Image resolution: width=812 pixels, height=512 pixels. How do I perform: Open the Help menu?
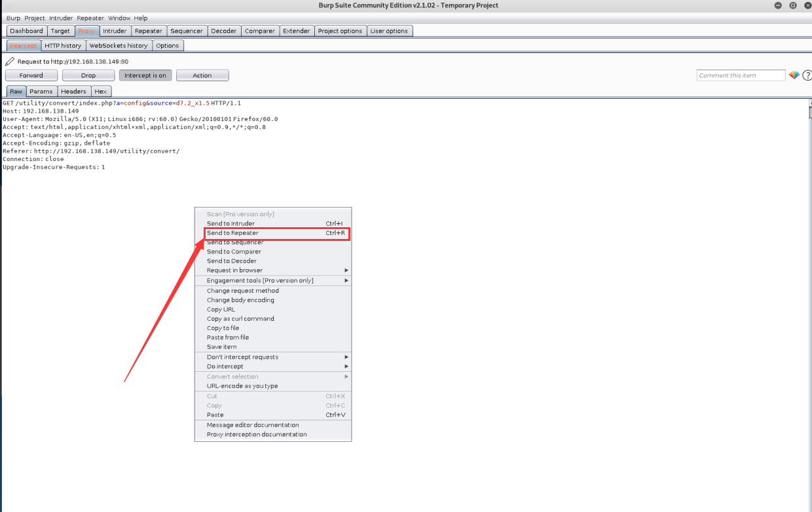[x=141, y=18]
